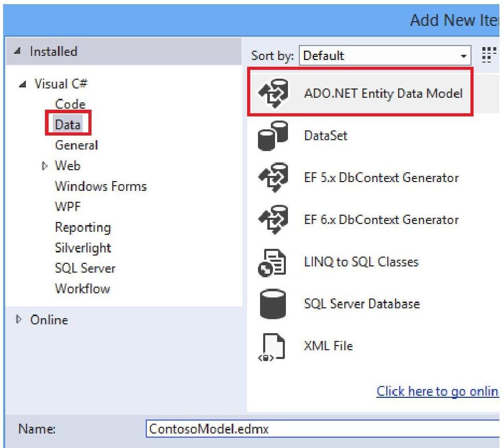
Task: Pick the SQL Server category
Action: [85, 268]
